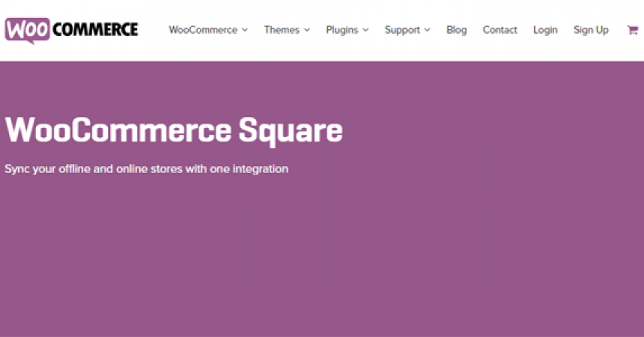Screen dimensions: 644x337
Task: Open the WooCommerce nav item
Action: [203, 30]
